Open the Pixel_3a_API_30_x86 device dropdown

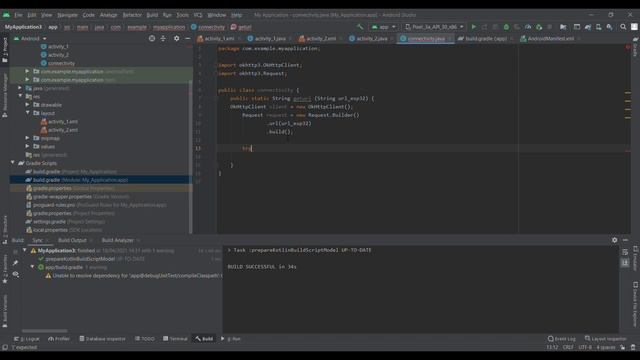pos(434,27)
